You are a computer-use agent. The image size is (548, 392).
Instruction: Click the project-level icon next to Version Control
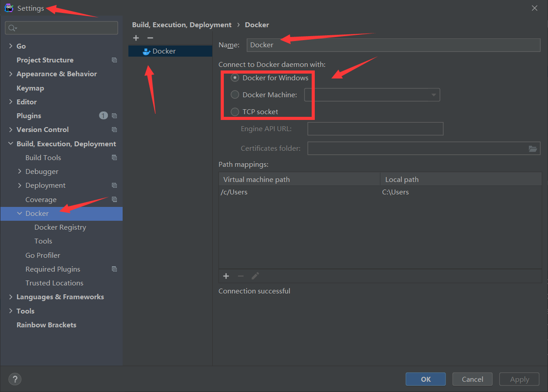114,130
